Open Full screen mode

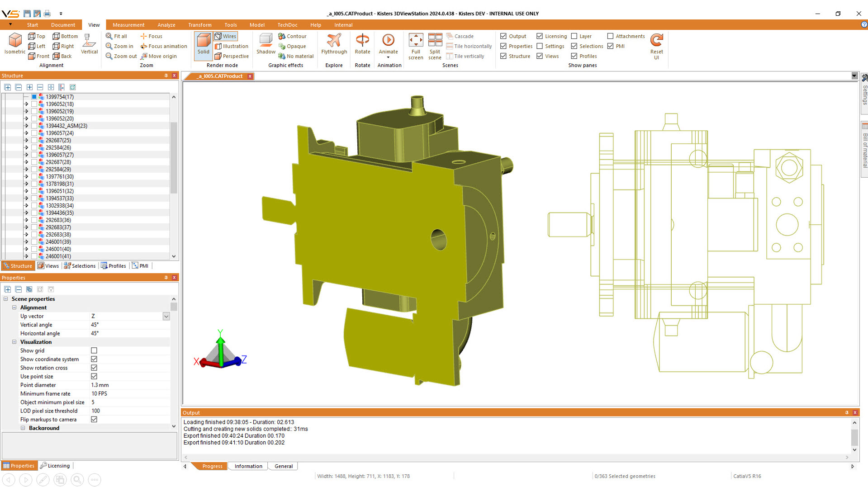(416, 46)
